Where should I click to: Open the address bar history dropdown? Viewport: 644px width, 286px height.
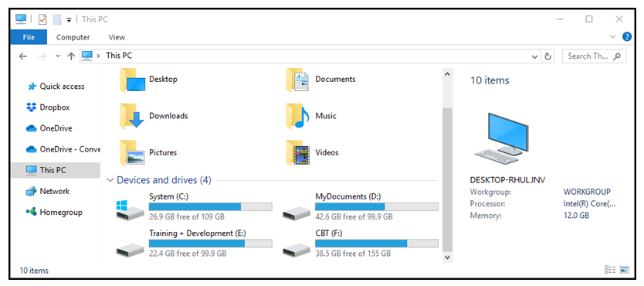coord(535,56)
